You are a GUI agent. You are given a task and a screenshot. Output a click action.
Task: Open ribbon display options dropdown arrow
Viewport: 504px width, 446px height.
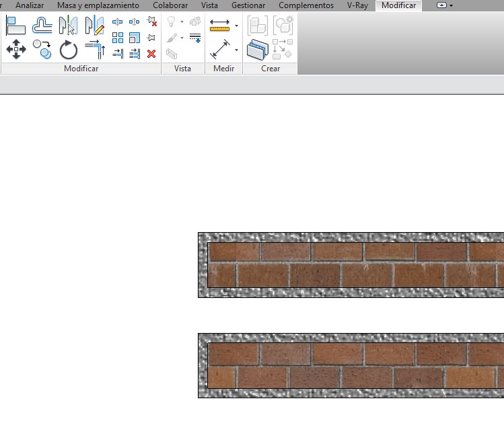(451, 5)
